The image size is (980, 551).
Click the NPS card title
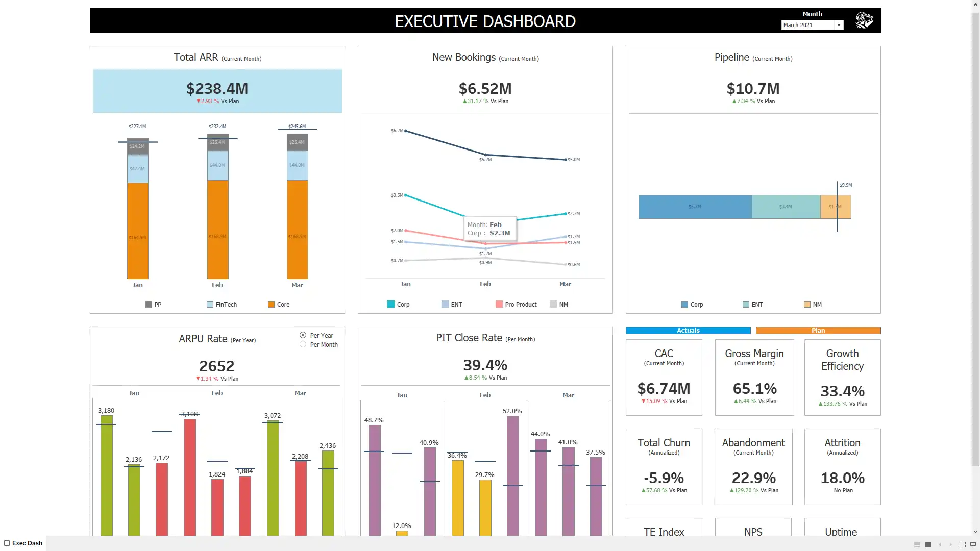coord(753,532)
